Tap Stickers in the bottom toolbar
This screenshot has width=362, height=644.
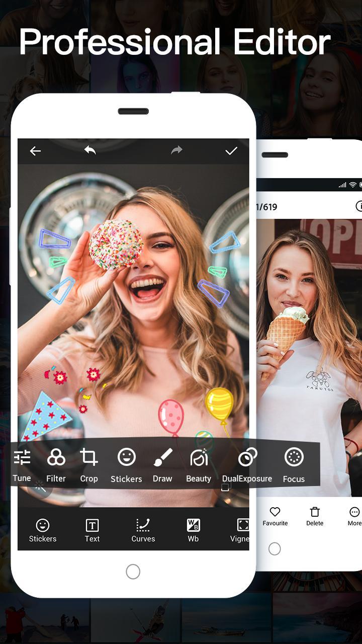(43, 530)
